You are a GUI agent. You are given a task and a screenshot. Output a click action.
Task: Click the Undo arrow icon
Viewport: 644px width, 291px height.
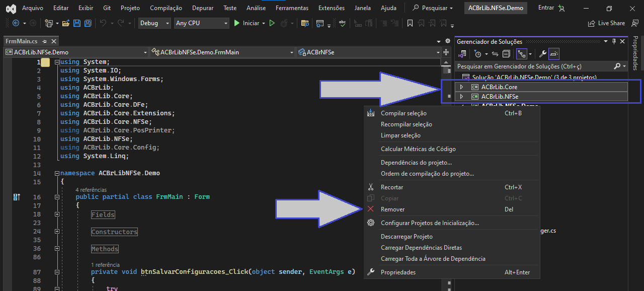point(103,23)
